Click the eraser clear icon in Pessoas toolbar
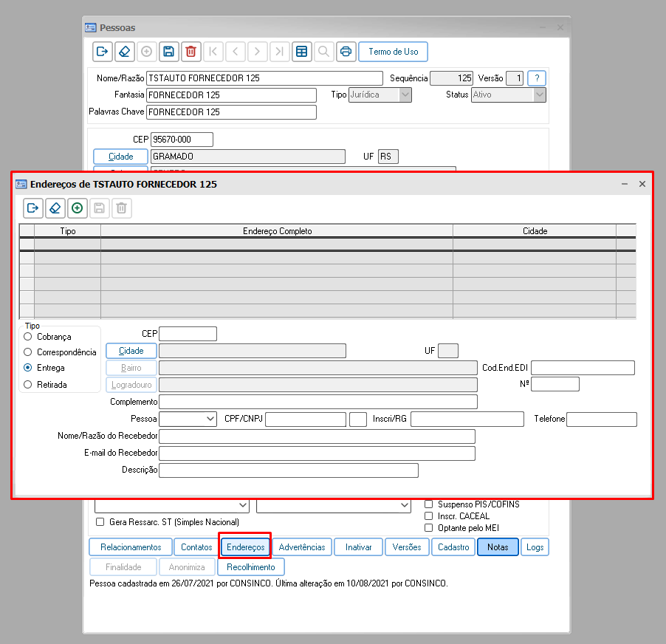Image resolution: width=666 pixels, height=644 pixels. point(125,52)
